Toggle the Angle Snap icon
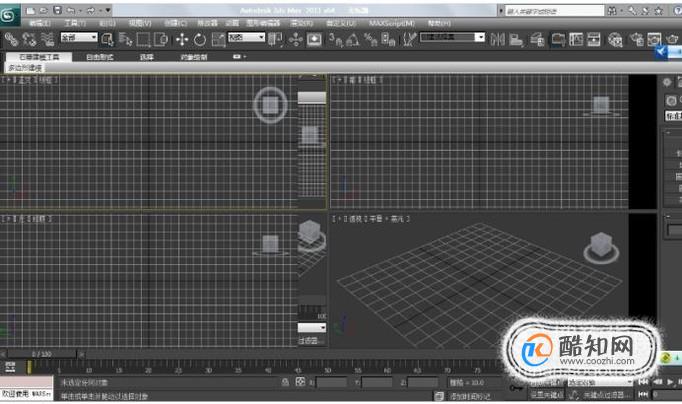This screenshot has height=404, width=682. 353,40
